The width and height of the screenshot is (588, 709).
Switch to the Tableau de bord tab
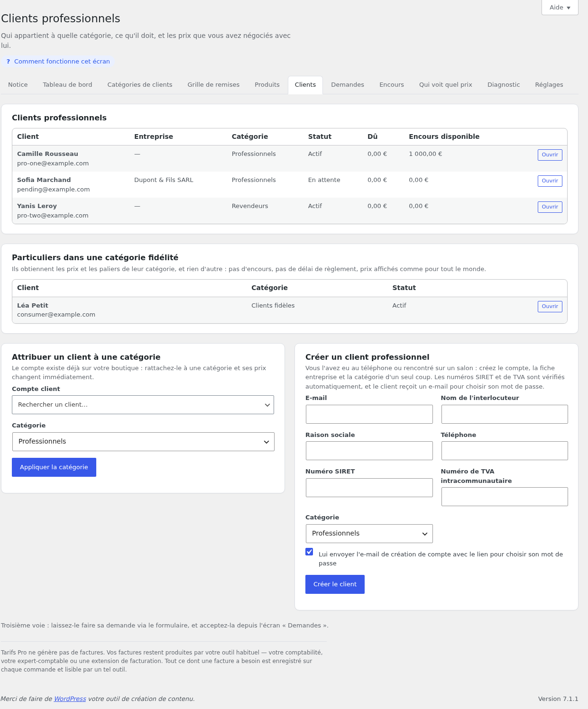pos(68,85)
